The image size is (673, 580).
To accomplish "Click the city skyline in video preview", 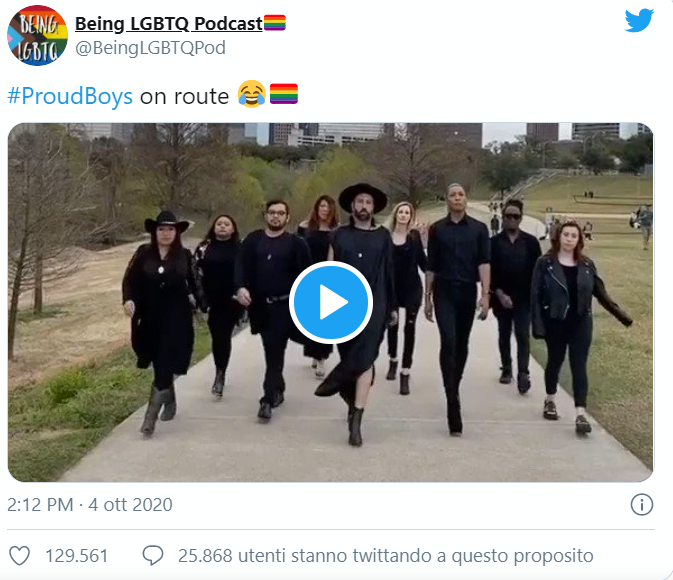I will click(x=330, y=134).
